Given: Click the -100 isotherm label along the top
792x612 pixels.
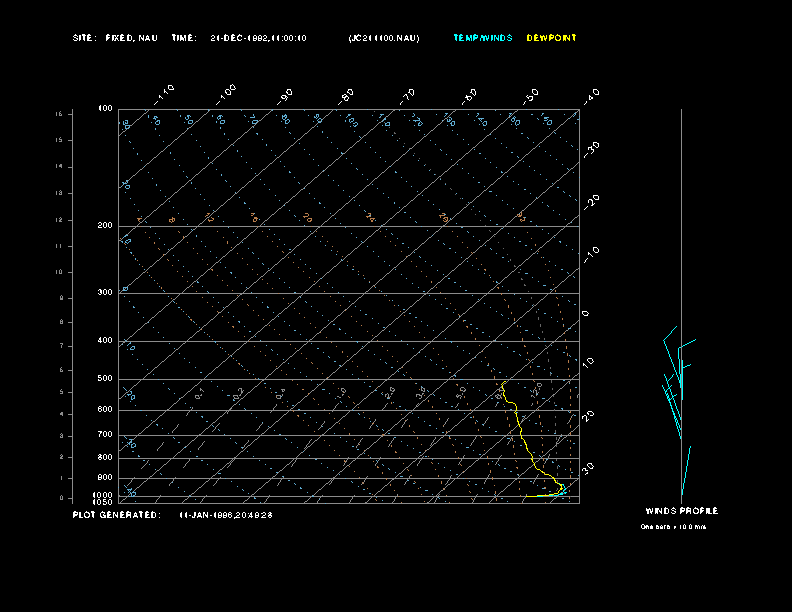Looking at the screenshot, I should [x=225, y=94].
